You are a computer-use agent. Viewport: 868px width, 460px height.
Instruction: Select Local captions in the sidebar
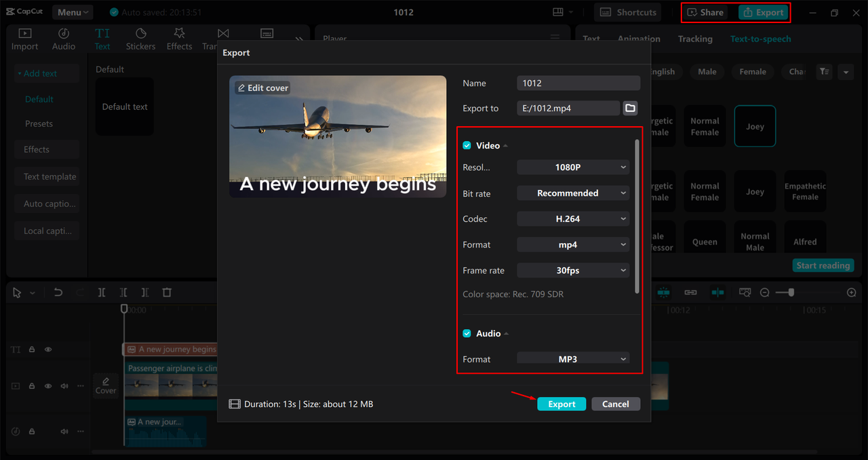click(47, 231)
